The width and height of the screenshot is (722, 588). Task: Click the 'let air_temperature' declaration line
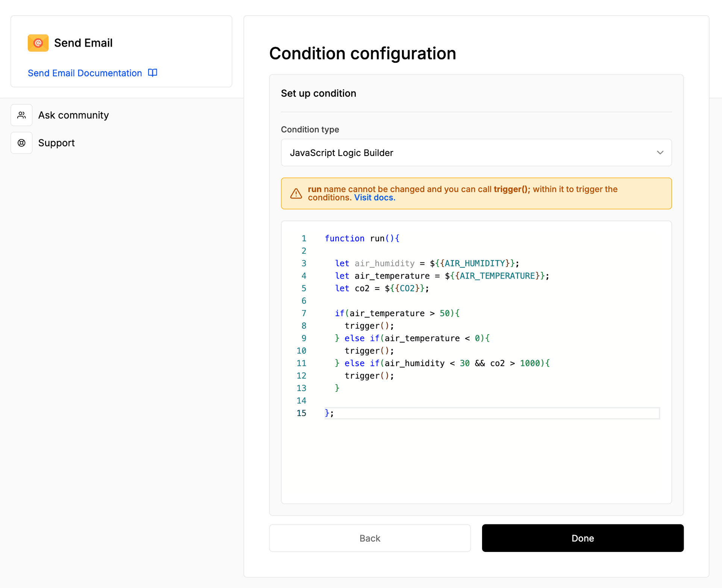(442, 276)
